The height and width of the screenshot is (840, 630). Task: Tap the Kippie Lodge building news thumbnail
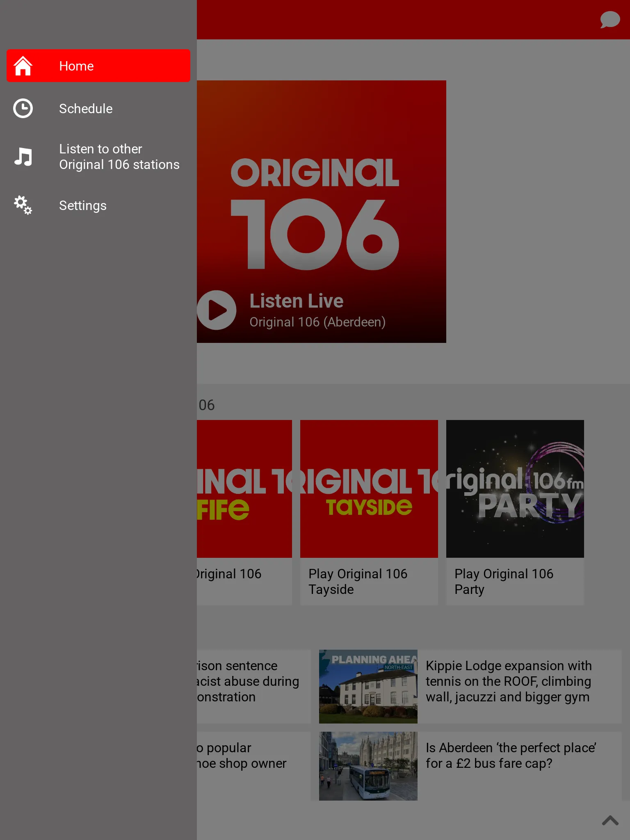[x=368, y=687]
